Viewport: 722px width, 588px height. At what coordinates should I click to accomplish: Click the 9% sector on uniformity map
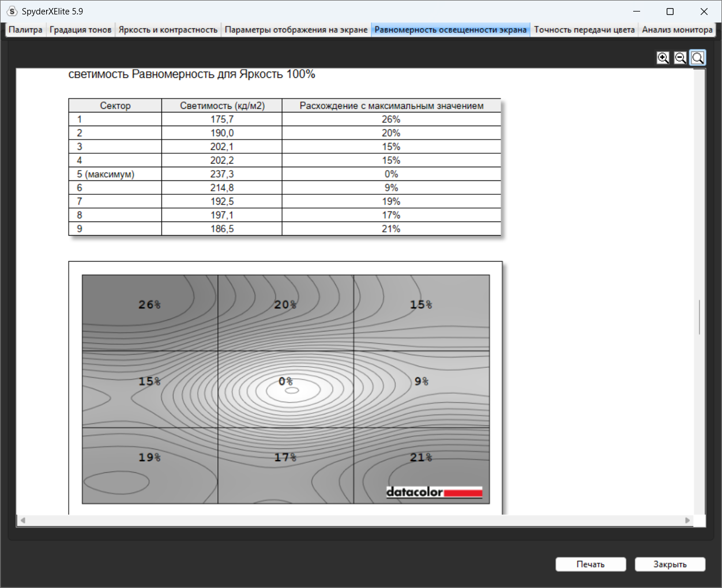click(422, 389)
